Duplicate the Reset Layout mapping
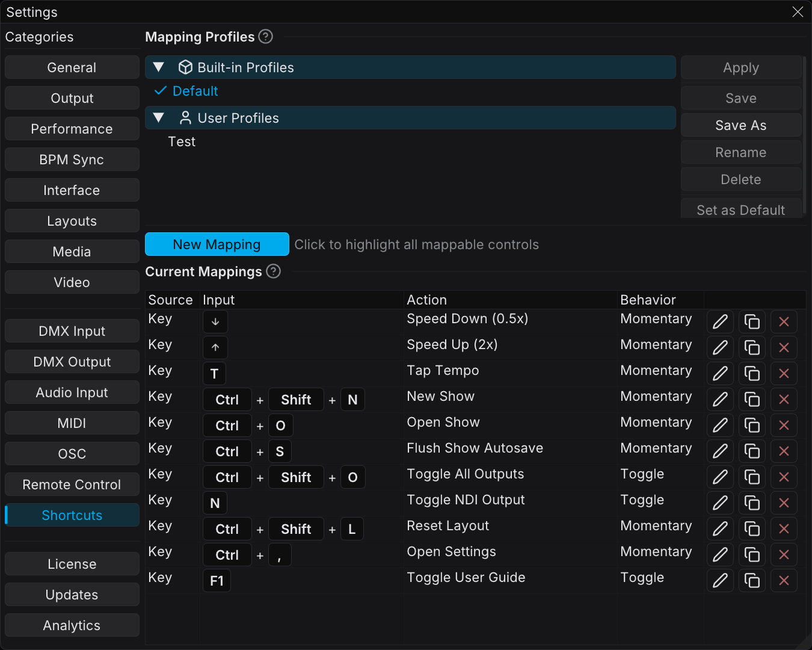812x650 pixels. pyautogui.click(x=752, y=529)
